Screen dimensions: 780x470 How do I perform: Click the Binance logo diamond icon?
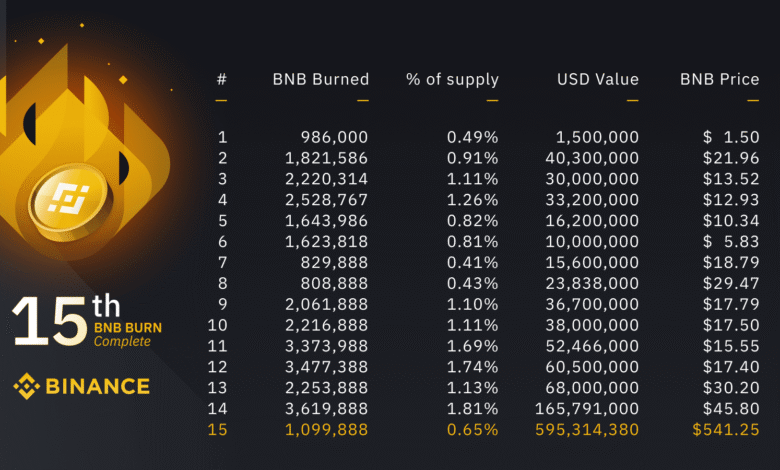pyautogui.click(x=26, y=386)
